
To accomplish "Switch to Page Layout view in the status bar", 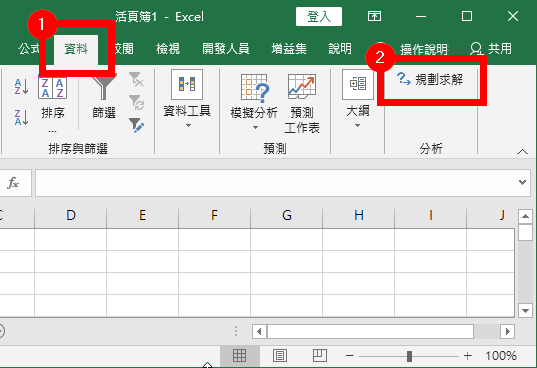I will (x=280, y=356).
